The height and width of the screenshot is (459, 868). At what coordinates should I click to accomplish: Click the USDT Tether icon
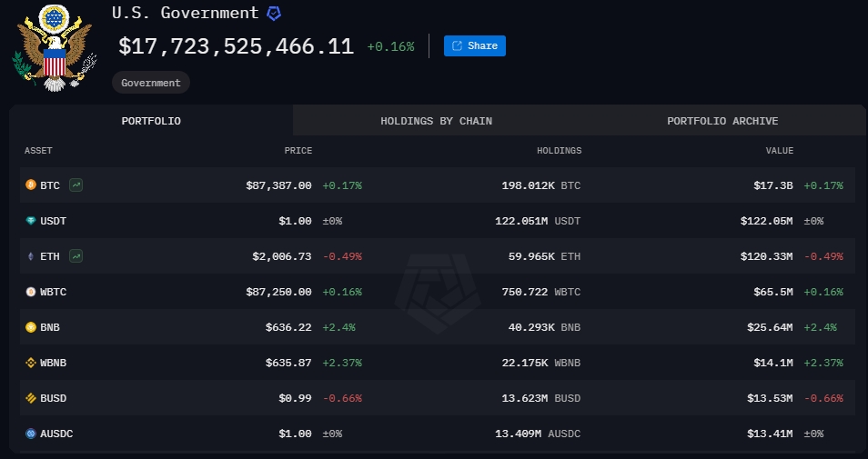click(31, 221)
